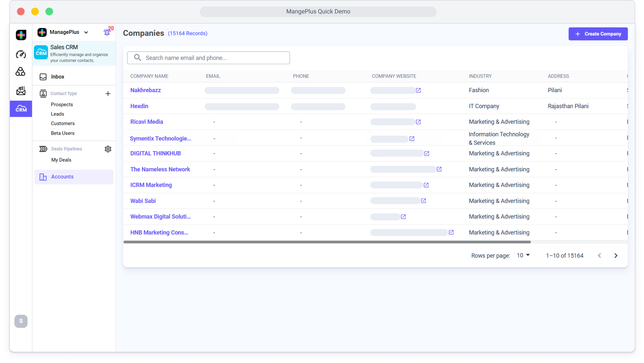
Task: Click the Create Company button
Action: (x=598, y=34)
